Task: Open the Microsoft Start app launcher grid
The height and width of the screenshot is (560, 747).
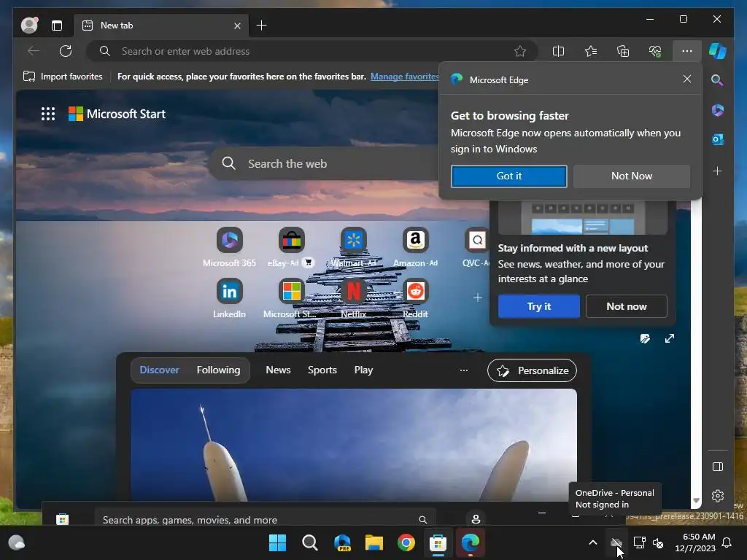Action: pos(48,114)
